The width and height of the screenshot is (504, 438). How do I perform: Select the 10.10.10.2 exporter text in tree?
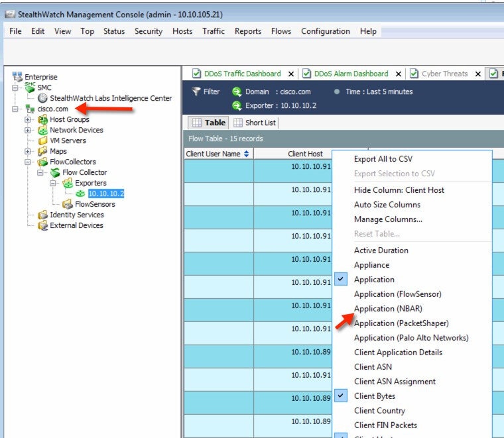pos(106,193)
